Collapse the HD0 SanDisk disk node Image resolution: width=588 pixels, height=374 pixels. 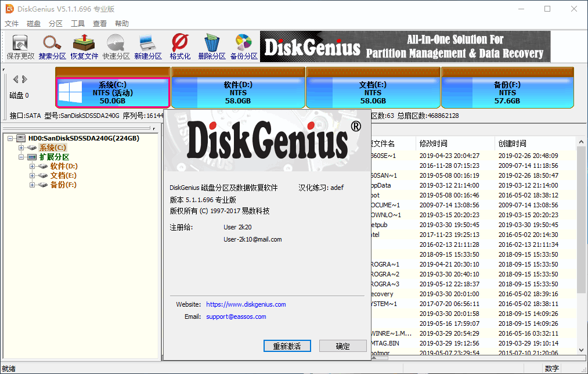10,138
